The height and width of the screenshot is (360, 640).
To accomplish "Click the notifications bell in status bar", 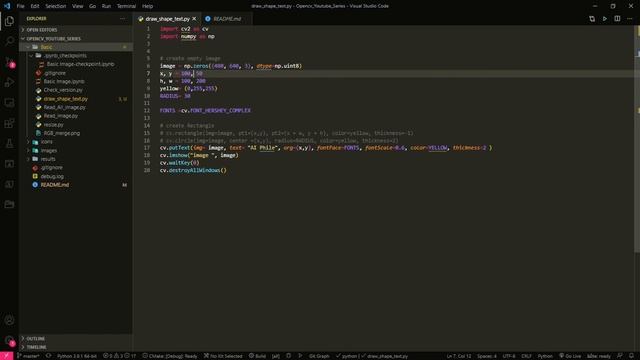I will (x=631, y=356).
